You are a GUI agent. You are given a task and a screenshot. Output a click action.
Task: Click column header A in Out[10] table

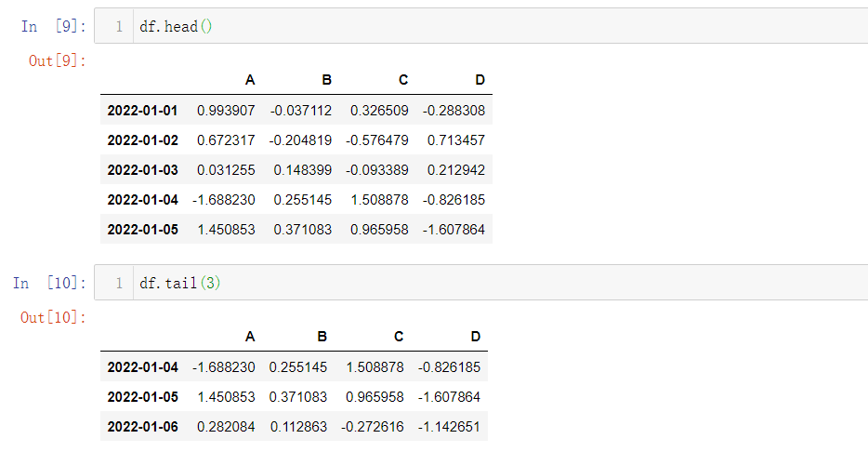pyautogui.click(x=250, y=337)
